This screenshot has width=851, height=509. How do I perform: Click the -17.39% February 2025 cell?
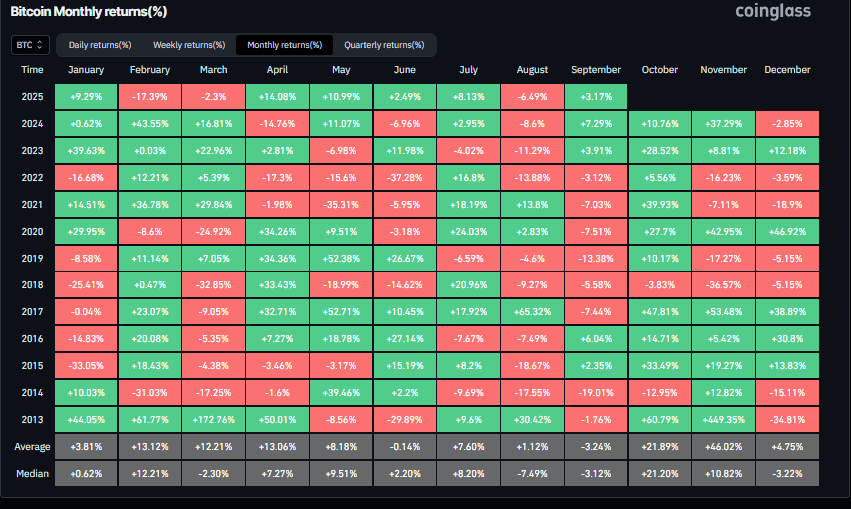[150, 97]
